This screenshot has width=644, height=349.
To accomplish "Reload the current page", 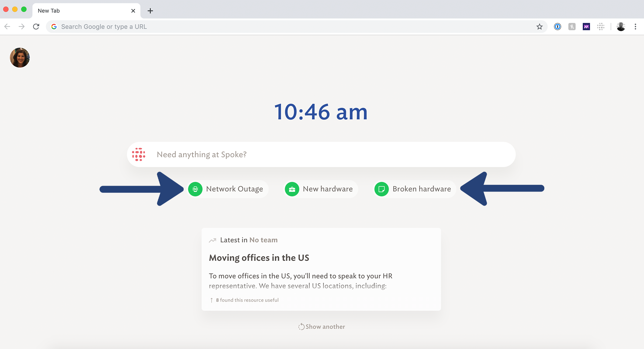I will click(36, 27).
